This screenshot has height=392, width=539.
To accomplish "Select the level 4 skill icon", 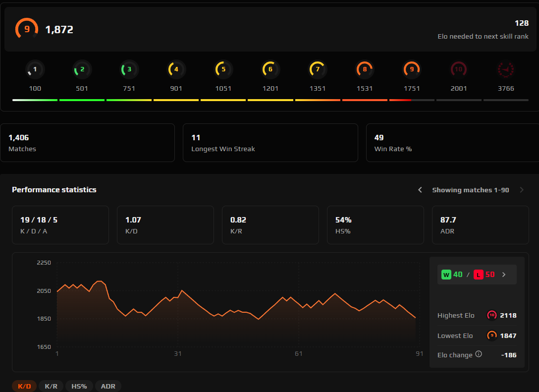I will click(176, 69).
